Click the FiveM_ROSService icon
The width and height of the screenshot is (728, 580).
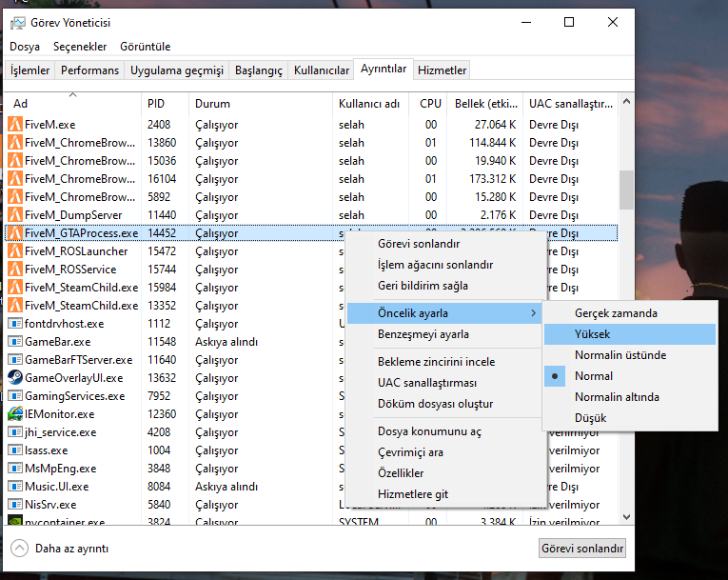(x=15, y=270)
